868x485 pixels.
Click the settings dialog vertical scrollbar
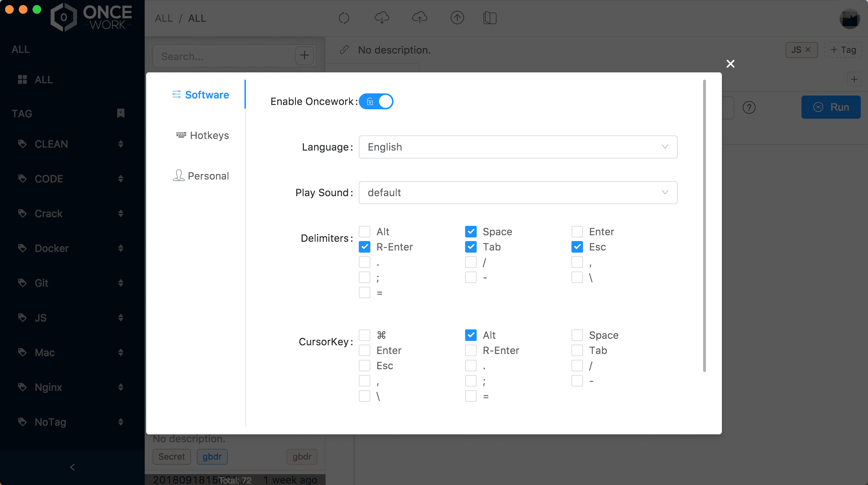704,224
